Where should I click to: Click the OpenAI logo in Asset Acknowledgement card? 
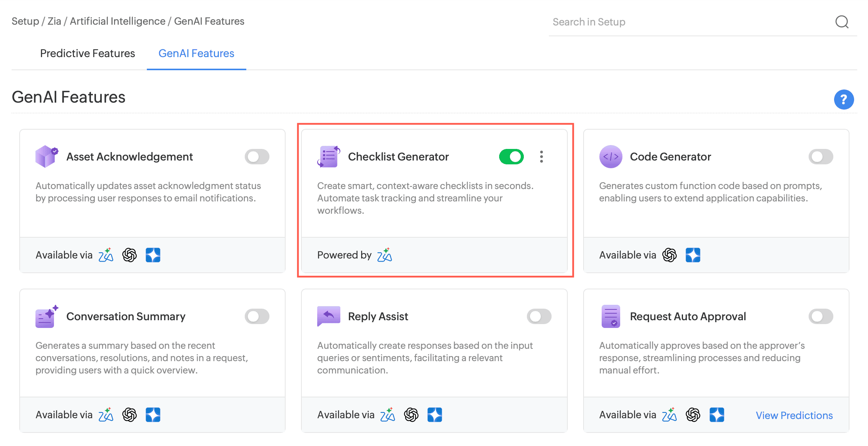(130, 255)
